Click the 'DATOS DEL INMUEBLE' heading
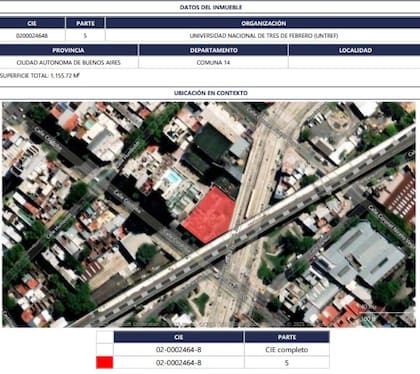Viewport: 420px width, 374px height. [x=211, y=7]
